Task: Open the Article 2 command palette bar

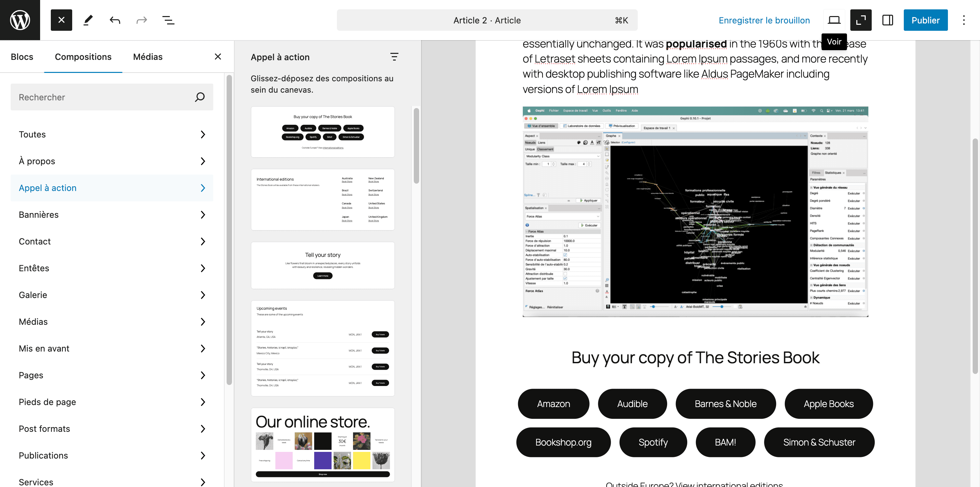Action: pyautogui.click(x=487, y=20)
